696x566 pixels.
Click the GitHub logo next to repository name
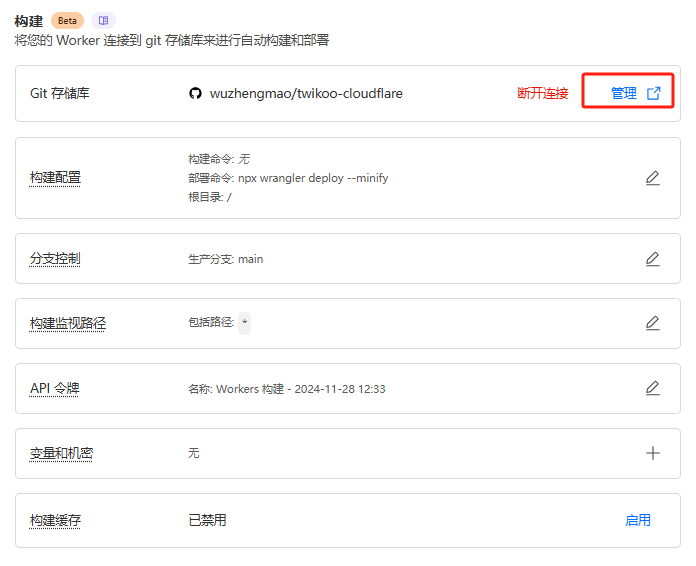point(195,93)
